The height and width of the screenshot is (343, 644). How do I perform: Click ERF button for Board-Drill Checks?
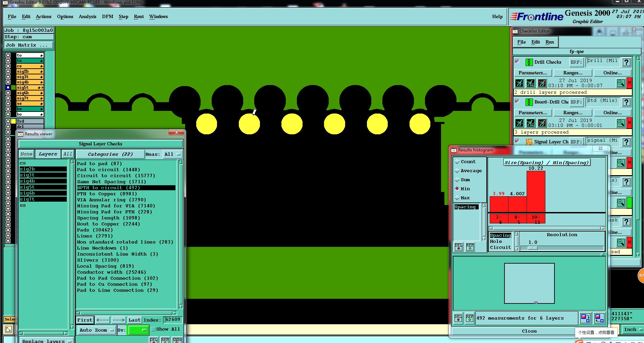[576, 102]
